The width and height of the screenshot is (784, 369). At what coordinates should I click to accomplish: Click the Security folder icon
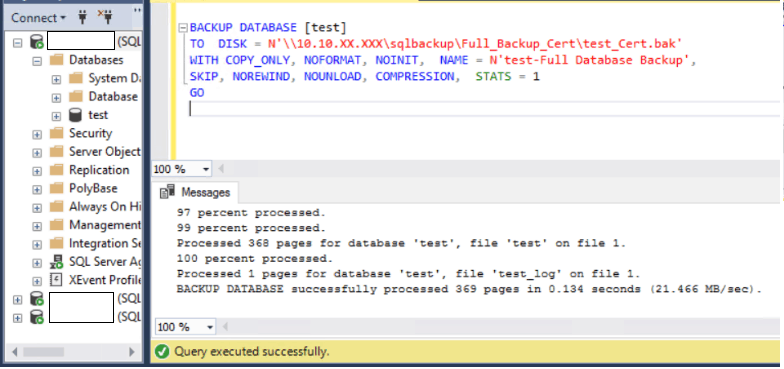pos(56,134)
